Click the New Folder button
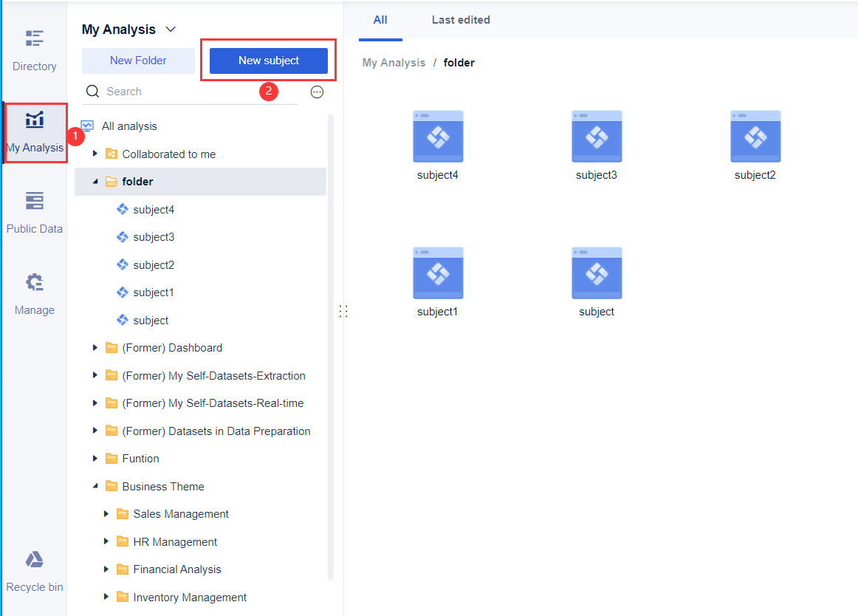The image size is (858, 616). (x=137, y=61)
